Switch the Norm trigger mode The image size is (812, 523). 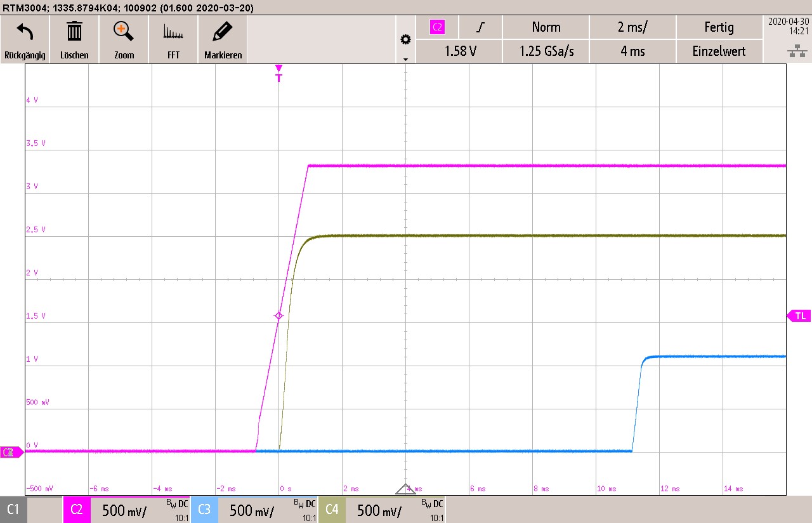(x=546, y=27)
